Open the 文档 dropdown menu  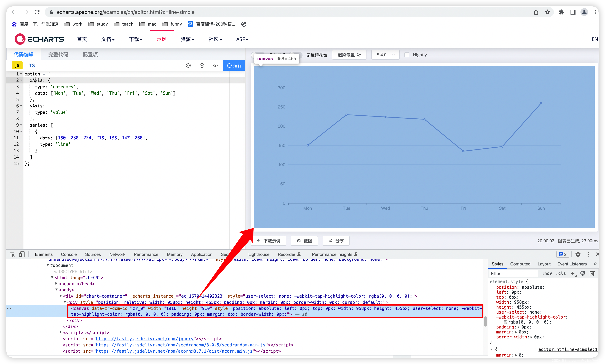pos(108,39)
